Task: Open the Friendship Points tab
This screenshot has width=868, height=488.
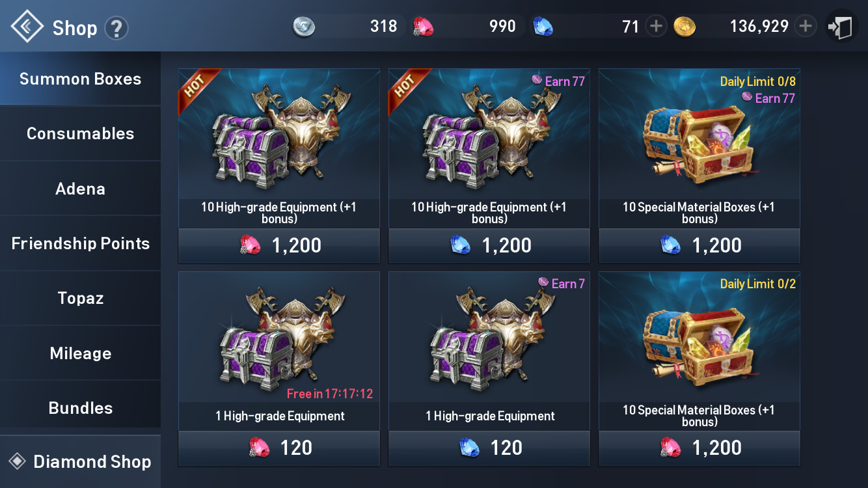Action: [x=80, y=243]
